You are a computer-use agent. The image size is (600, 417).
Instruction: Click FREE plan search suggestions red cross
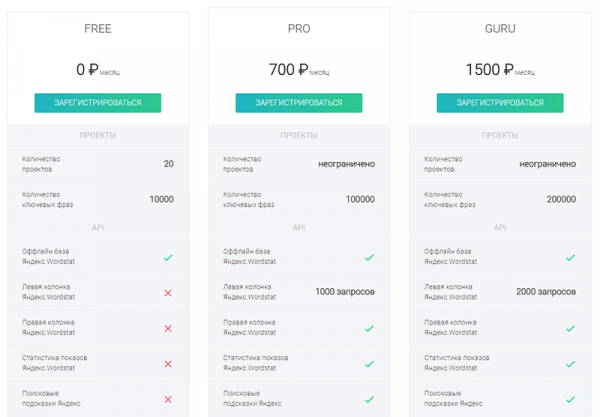[x=168, y=400]
